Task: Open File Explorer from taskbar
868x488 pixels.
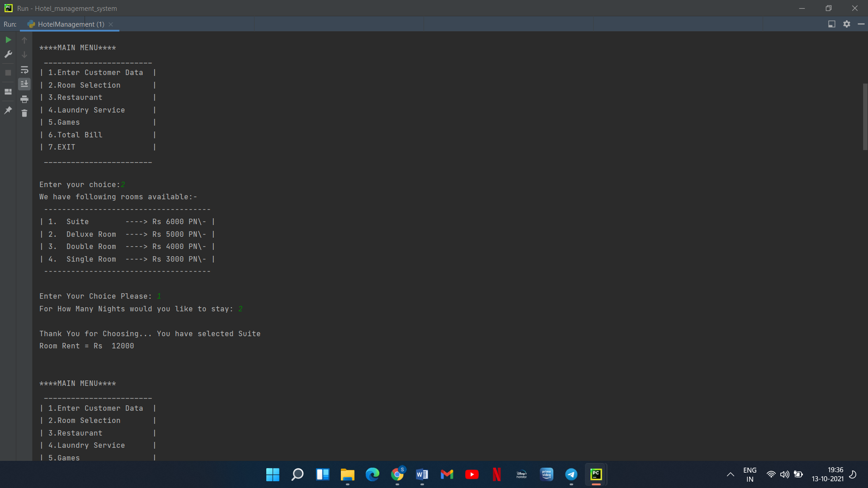Action: 347,474
